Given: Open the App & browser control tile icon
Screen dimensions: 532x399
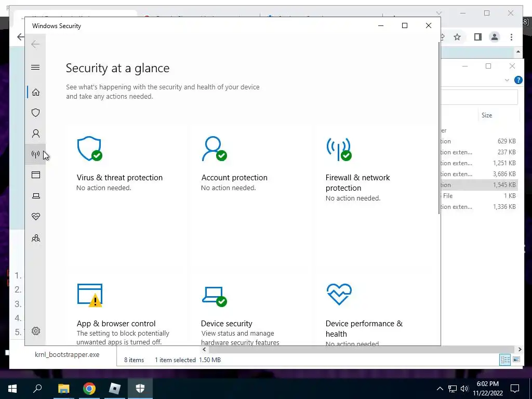Looking at the screenshot, I should (x=89, y=295).
